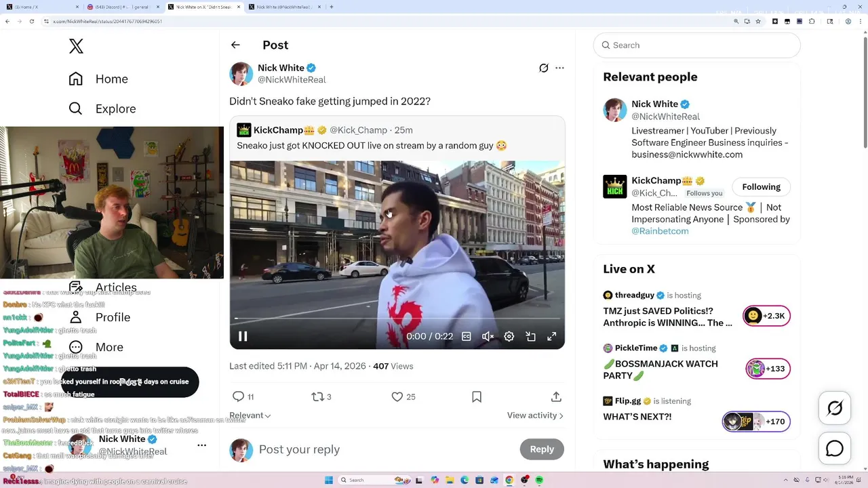This screenshot has height=488, width=868.
Task: Share the post
Action: (x=556, y=396)
